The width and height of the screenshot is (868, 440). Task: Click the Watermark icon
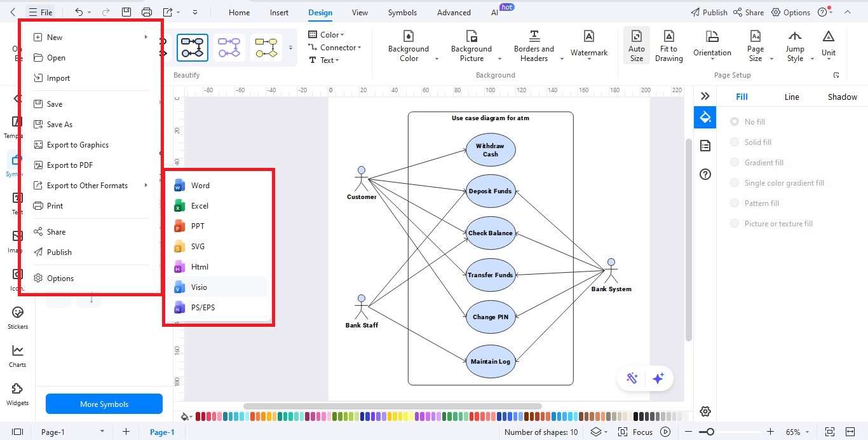click(589, 37)
